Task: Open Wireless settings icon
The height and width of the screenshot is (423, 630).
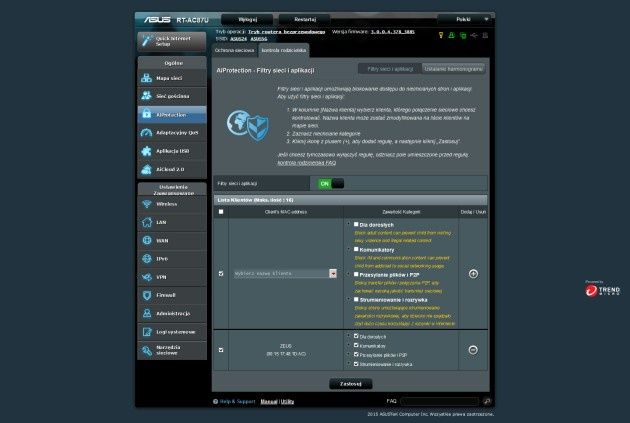Action: pos(147,204)
